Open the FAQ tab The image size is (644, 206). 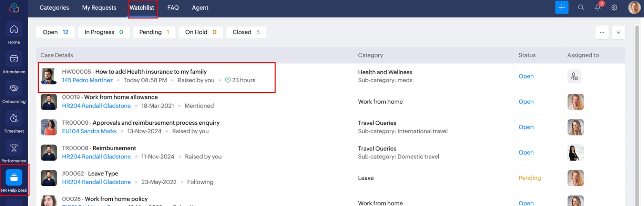(173, 7)
